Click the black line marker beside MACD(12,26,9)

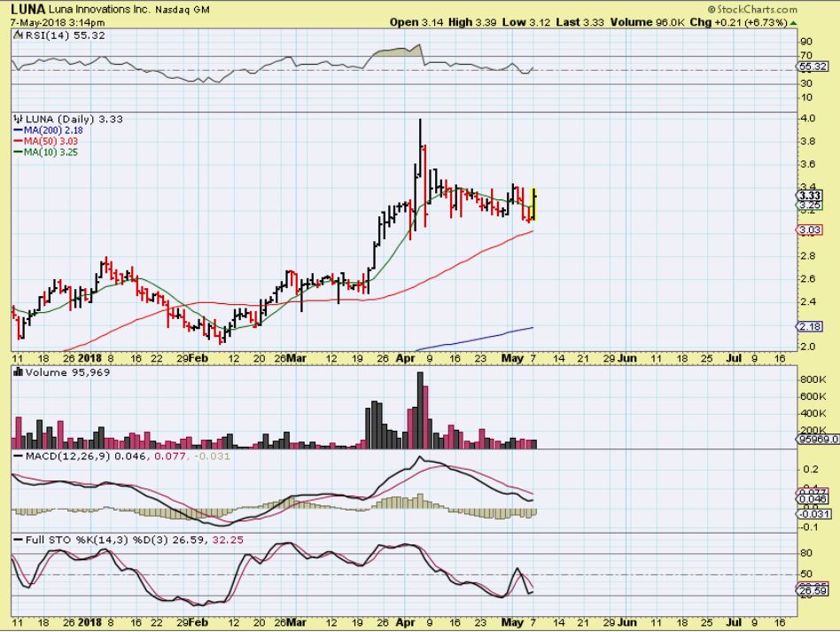17,455
